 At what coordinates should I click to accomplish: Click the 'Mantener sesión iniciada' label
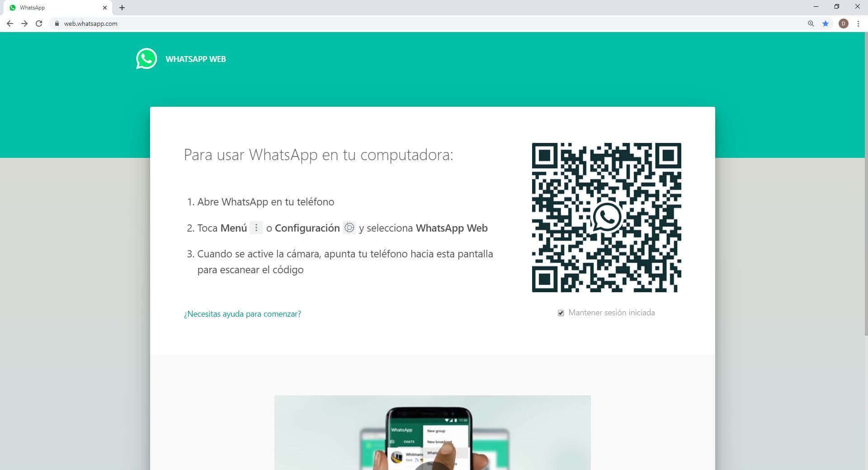(612, 313)
